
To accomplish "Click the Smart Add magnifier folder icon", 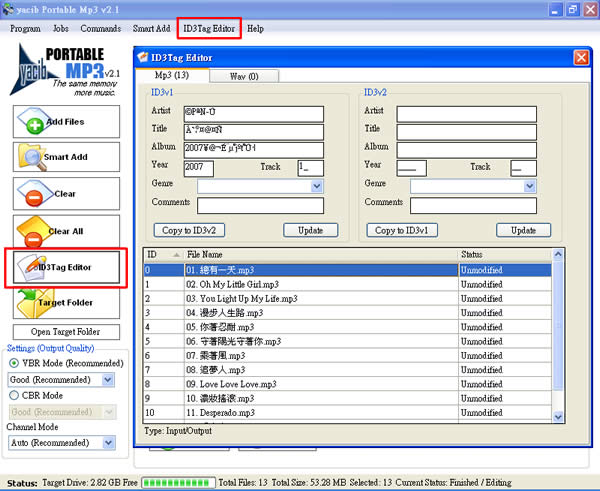I will [x=32, y=157].
